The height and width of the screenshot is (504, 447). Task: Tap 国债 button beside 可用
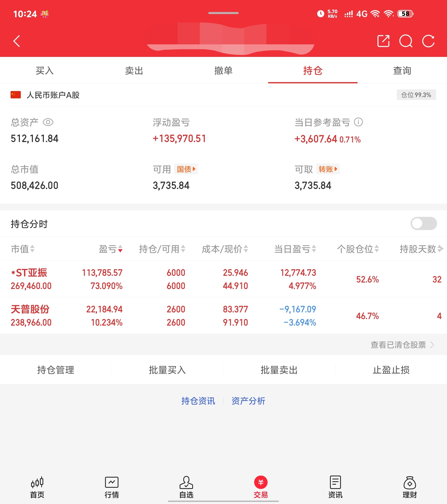(186, 169)
